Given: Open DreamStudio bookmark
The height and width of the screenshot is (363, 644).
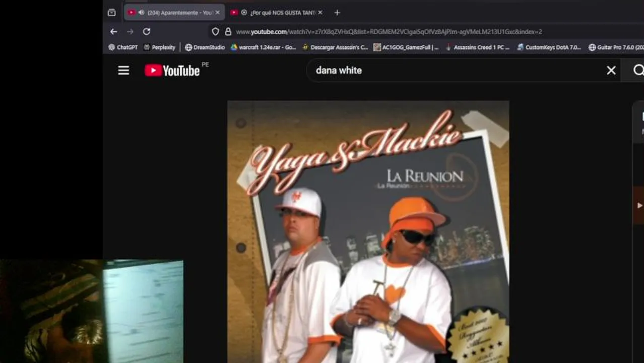Looking at the screenshot, I should 205,47.
